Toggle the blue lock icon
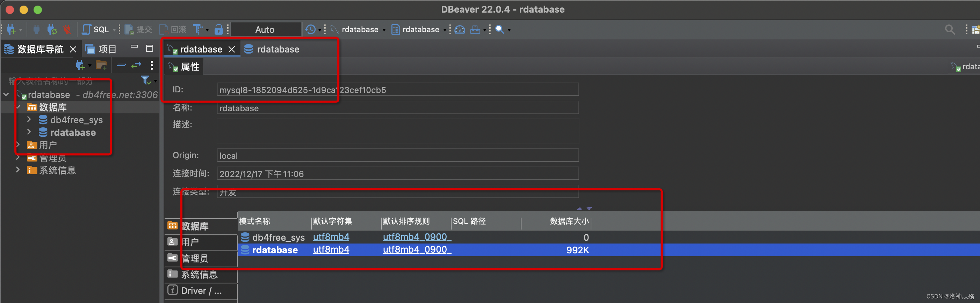Screen dimensions: 980x303 [x=219, y=29]
